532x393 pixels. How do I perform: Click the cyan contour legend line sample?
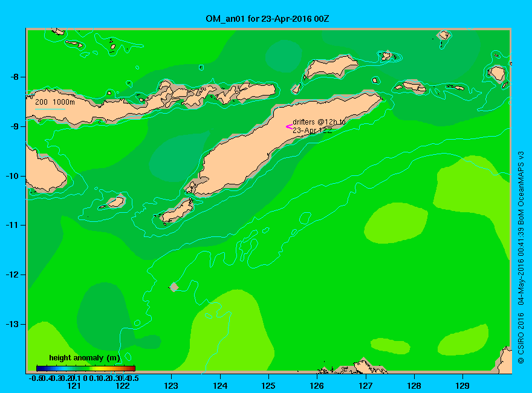[x=50, y=109]
